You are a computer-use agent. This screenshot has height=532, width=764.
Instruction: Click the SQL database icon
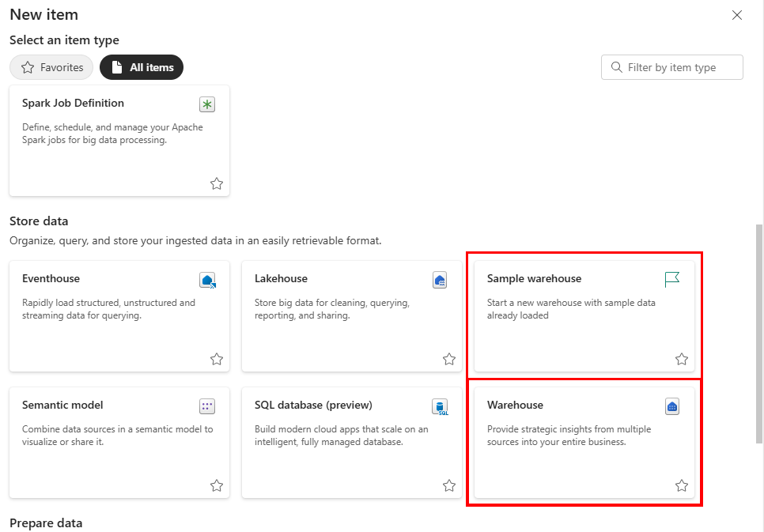[x=440, y=407]
